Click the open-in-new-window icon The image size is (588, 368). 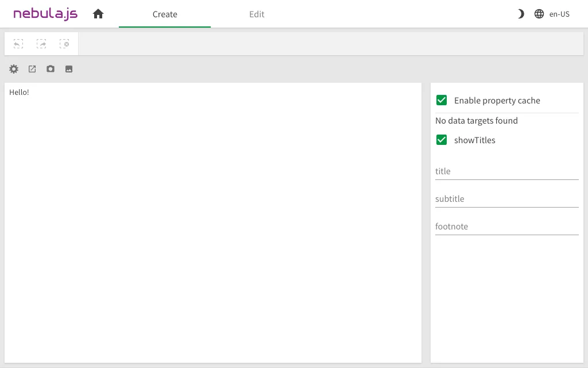[32, 69]
